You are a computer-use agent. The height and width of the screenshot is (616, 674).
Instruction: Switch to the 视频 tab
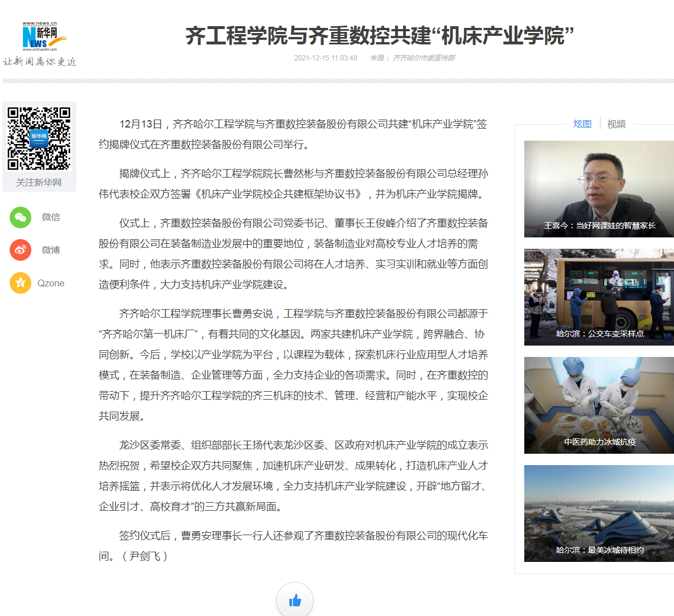click(x=616, y=124)
